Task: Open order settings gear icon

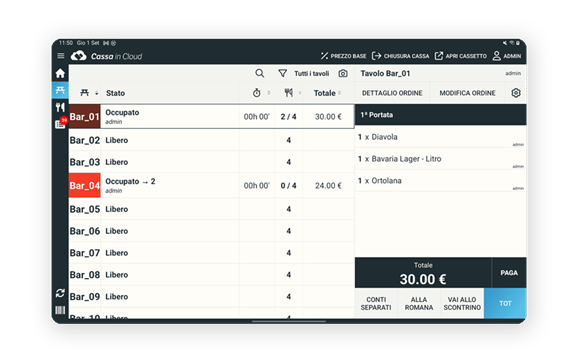Action: click(x=516, y=93)
